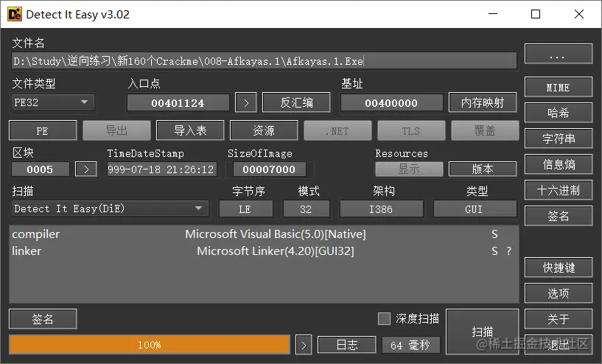Open the 关于 about dialog
602x364 pixels.
point(559,319)
